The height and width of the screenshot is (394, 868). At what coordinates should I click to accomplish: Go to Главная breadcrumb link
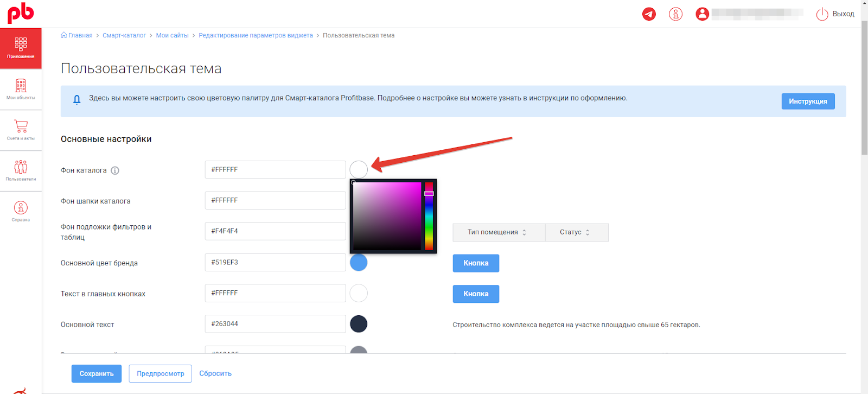click(x=80, y=35)
